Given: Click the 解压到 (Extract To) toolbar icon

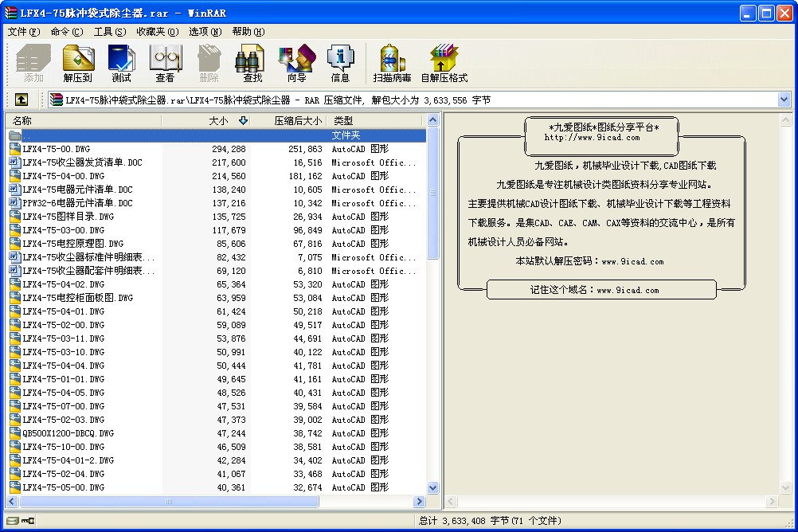Looking at the screenshot, I should [x=78, y=62].
